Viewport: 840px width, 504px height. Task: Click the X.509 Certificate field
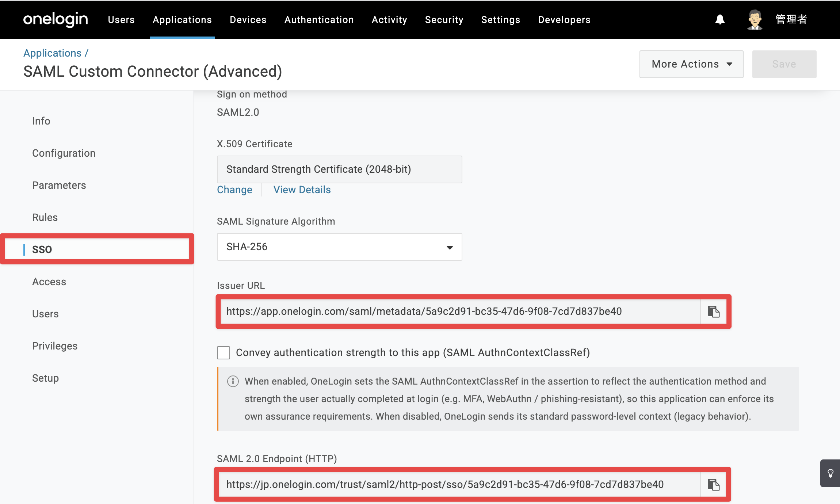coord(340,169)
